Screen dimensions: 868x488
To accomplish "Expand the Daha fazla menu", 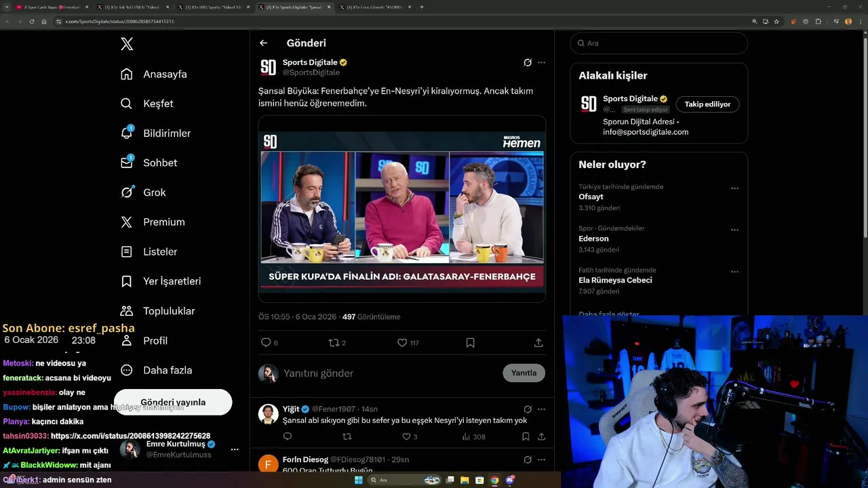I will click(156, 370).
